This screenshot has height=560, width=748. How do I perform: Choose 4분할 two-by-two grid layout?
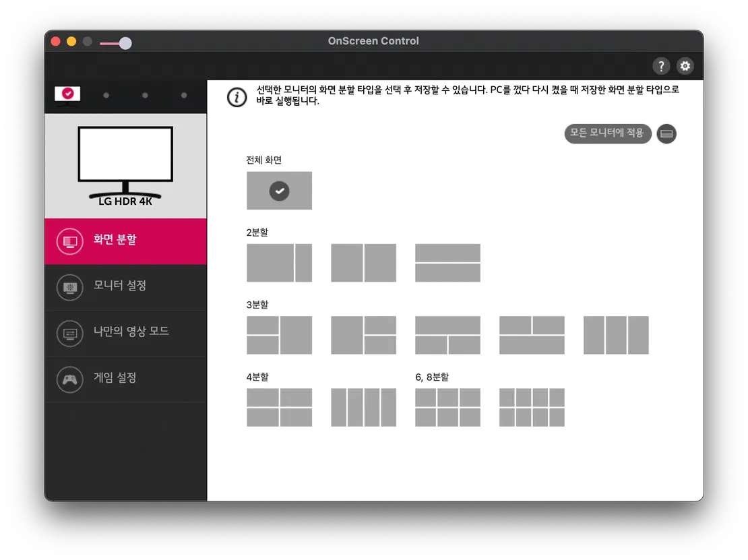pos(279,407)
